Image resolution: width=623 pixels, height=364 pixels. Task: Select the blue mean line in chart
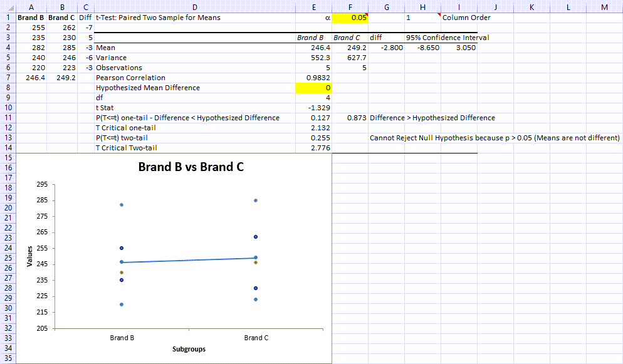click(x=189, y=260)
